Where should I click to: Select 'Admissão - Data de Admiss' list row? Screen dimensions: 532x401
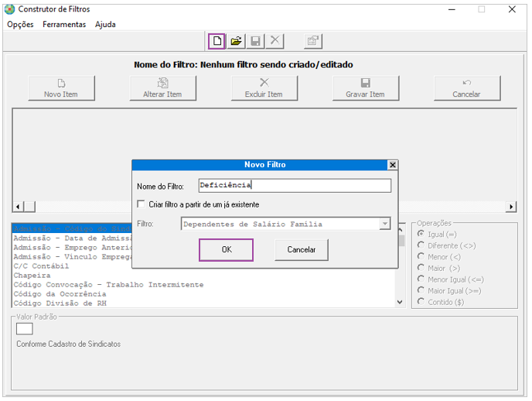point(72,238)
